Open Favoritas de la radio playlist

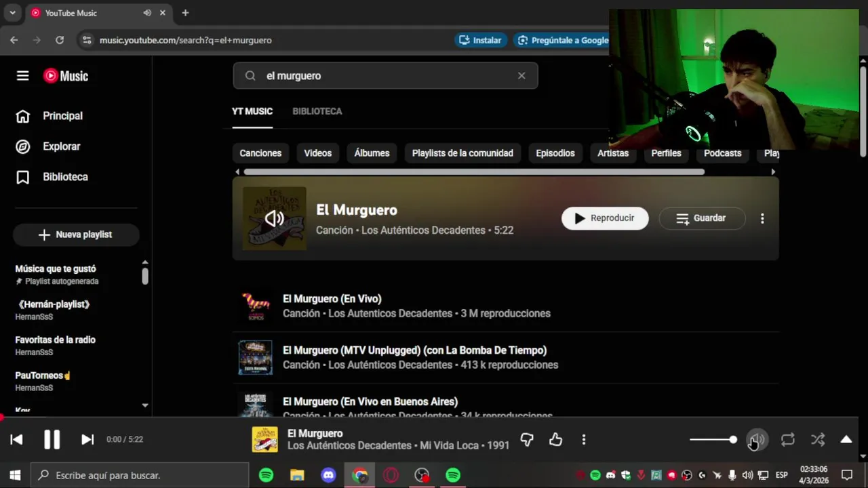[x=56, y=340]
